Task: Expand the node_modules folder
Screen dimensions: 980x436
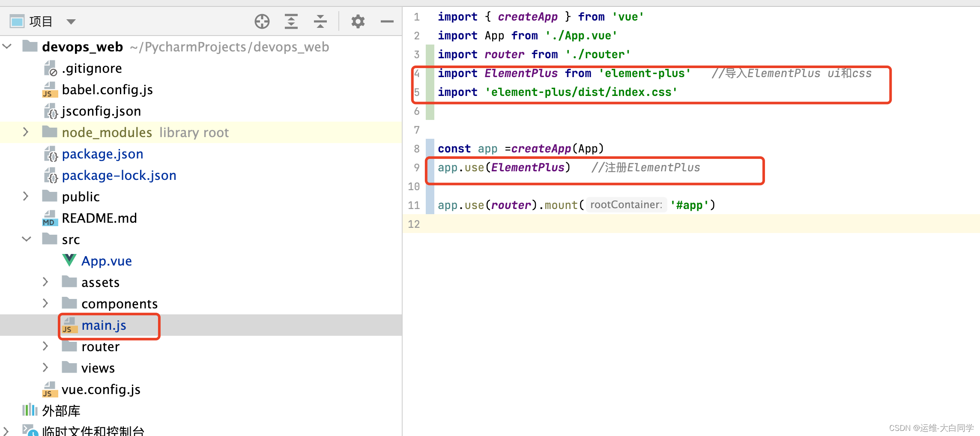Action: (x=26, y=132)
